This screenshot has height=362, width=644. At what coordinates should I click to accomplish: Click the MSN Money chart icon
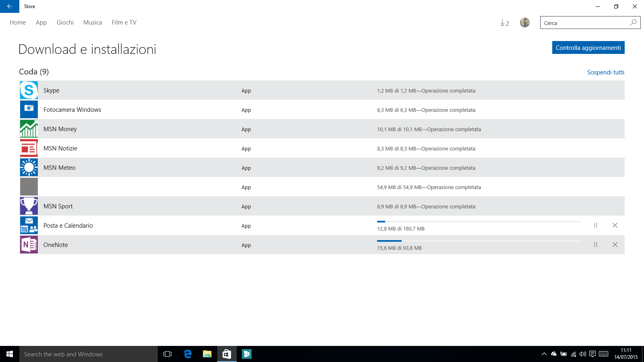[x=29, y=129]
